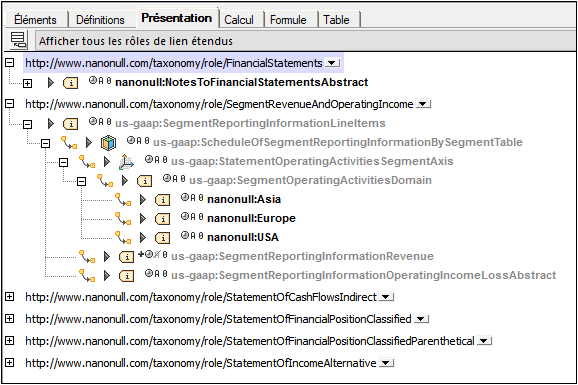Select us-gaap:StatementOperatingActivitiesSegmentAxis text
The height and width of the screenshot is (385, 578).
[312, 161]
